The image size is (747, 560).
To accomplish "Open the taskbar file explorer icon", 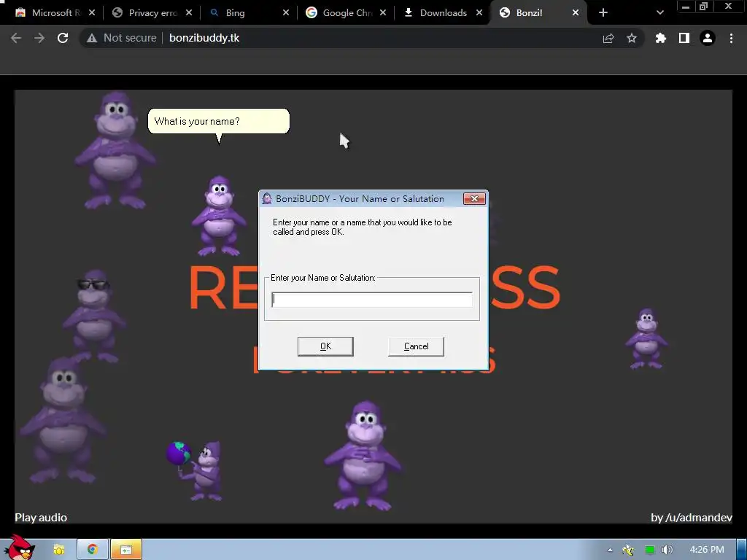I will [58, 550].
